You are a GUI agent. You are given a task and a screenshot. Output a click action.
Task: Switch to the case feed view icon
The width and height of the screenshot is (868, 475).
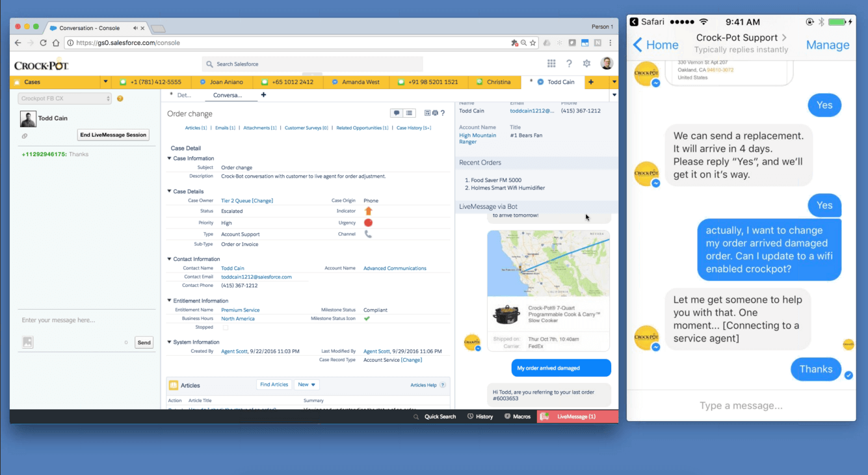point(396,113)
